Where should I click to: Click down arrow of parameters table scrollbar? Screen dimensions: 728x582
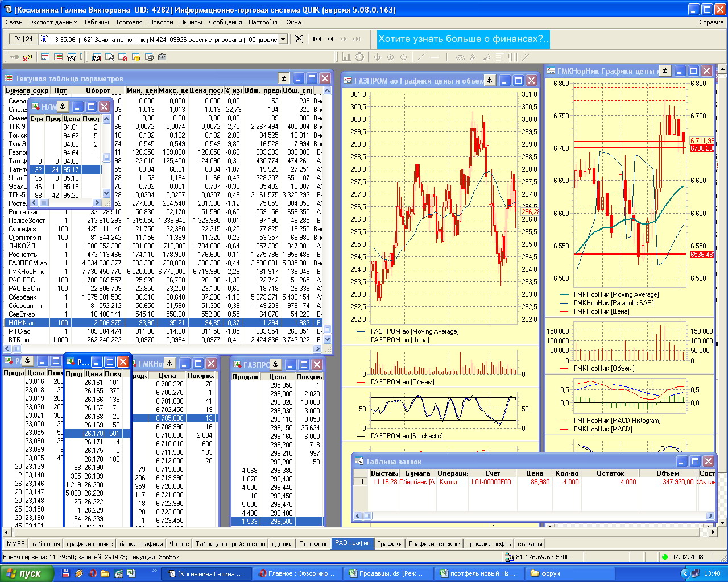[327, 339]
